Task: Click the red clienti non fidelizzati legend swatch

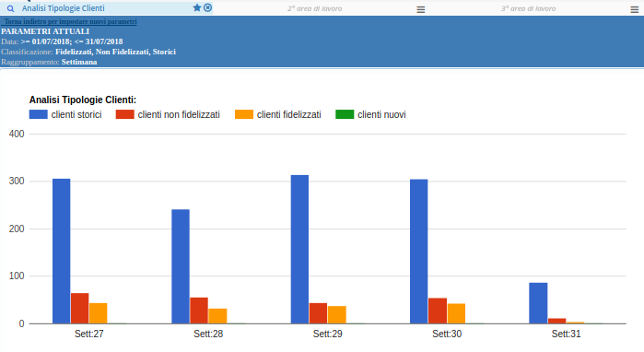Action: [x=125, y=114]
